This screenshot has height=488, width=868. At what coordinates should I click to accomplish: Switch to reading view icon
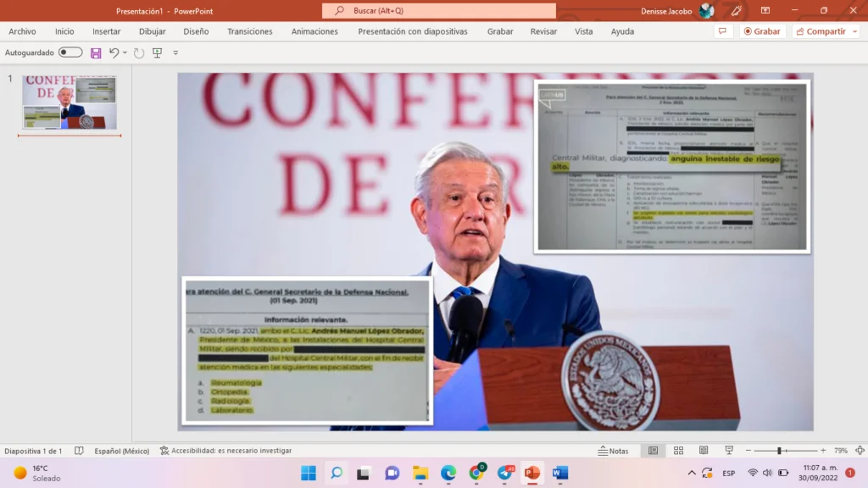point(704,451)
